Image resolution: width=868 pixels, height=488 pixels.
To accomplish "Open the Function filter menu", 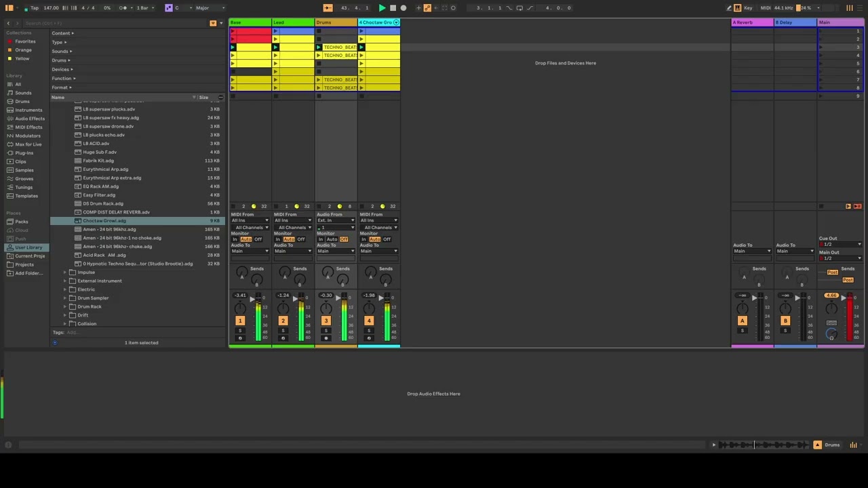I will (63, 79).
